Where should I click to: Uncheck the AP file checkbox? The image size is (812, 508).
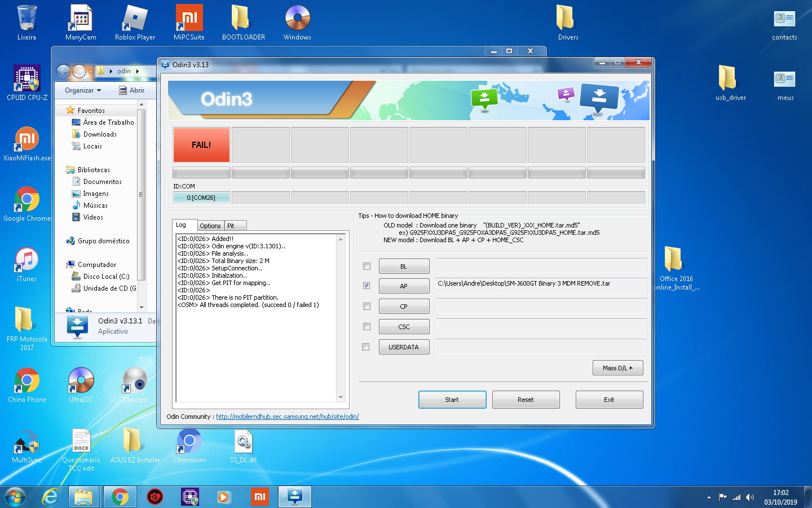(x=367, y=286)
